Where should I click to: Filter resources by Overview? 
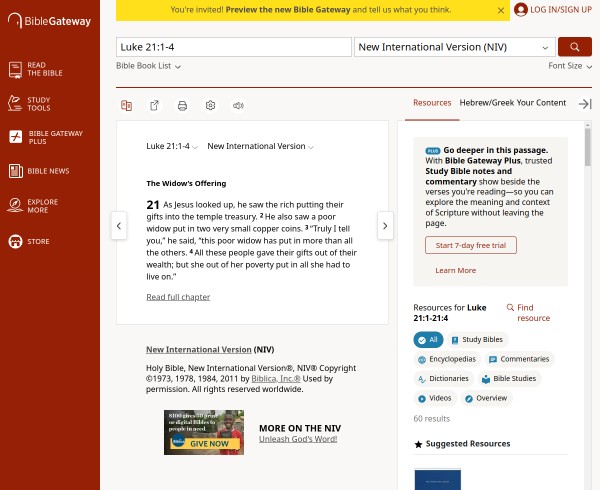(x=486, y=398)
